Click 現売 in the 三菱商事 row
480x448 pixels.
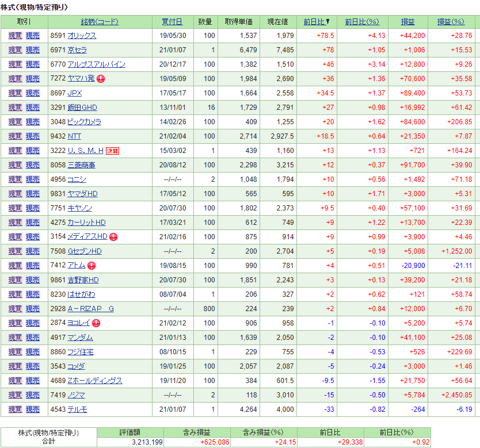[33, 165]
